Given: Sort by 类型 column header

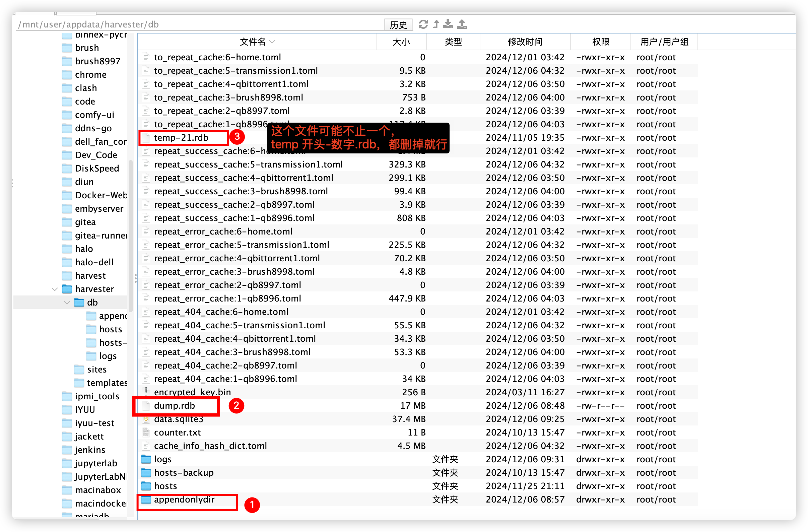Looking at the screenshot, I should pos(453,42).
